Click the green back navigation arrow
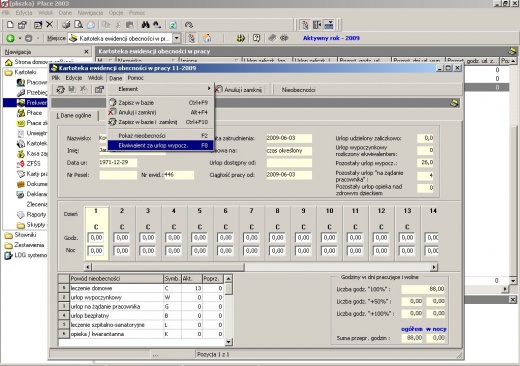The width and height of the screenshot is (520, 366). [x=10, y=38]
